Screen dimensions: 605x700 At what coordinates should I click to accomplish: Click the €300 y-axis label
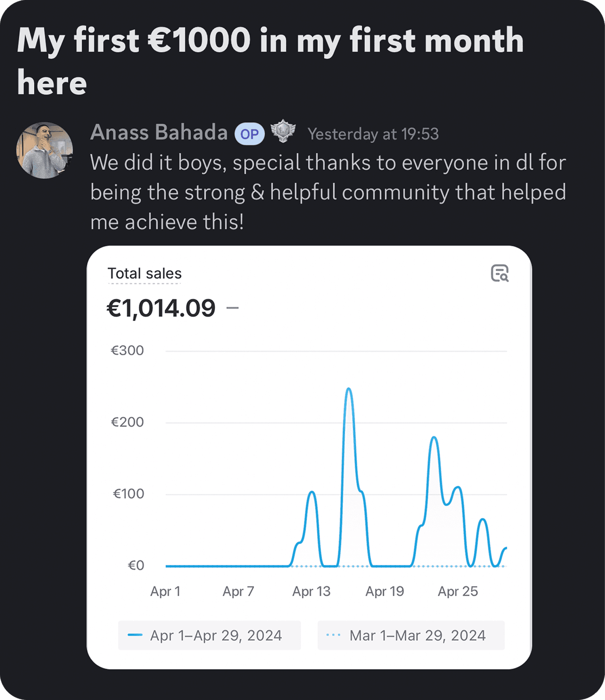(127, 351)
